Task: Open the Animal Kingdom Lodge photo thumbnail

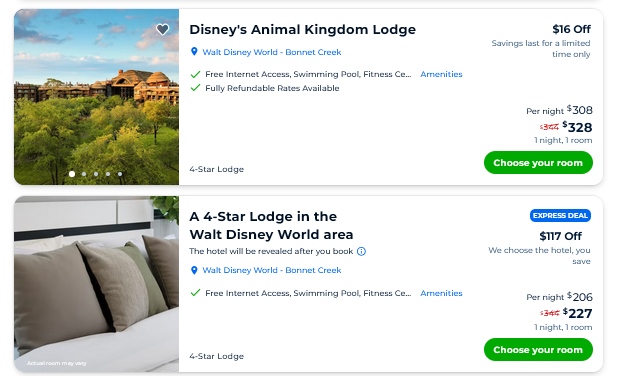Action: [x=96, y=97]
